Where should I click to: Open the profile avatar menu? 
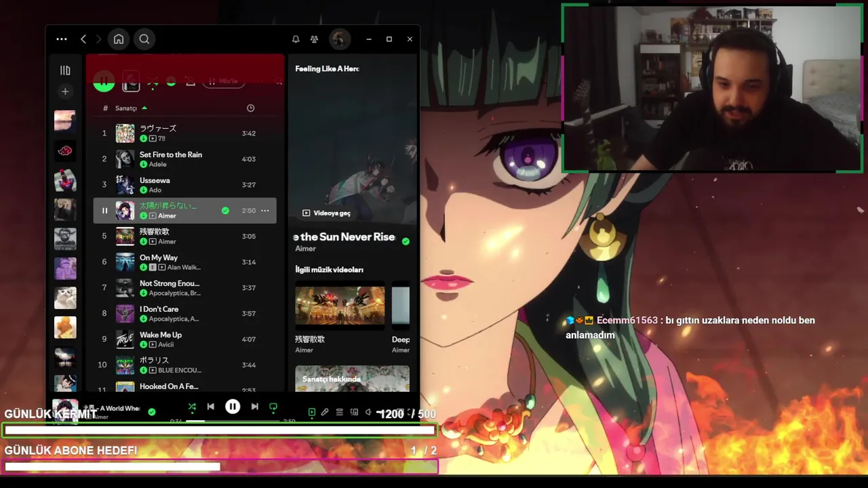pos(340,39)
